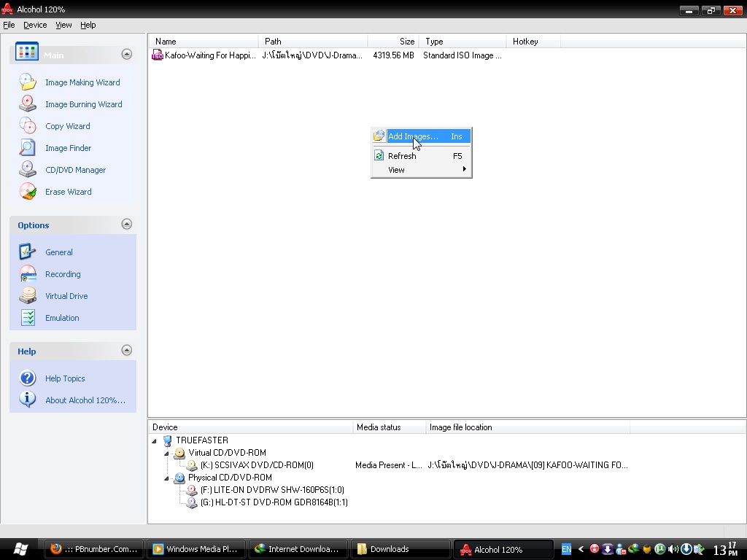Open the View submenu in context menu

(x=422, y=169)
